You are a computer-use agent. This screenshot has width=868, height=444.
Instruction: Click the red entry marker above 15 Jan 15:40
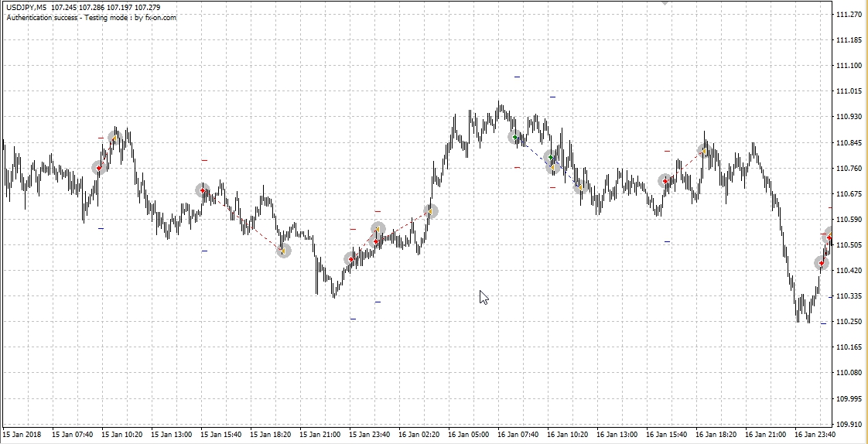203,190
